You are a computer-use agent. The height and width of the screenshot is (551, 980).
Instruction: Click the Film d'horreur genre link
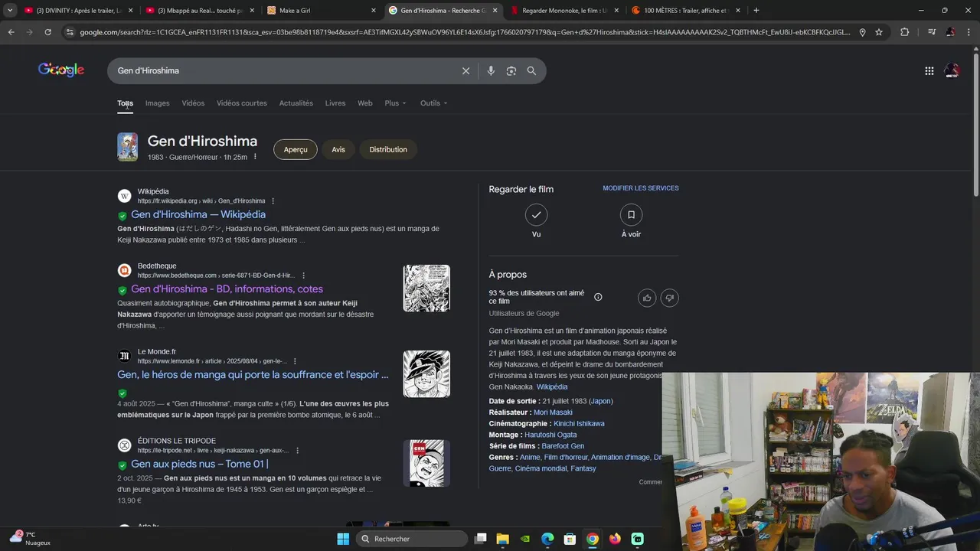(x=566, y=458)
